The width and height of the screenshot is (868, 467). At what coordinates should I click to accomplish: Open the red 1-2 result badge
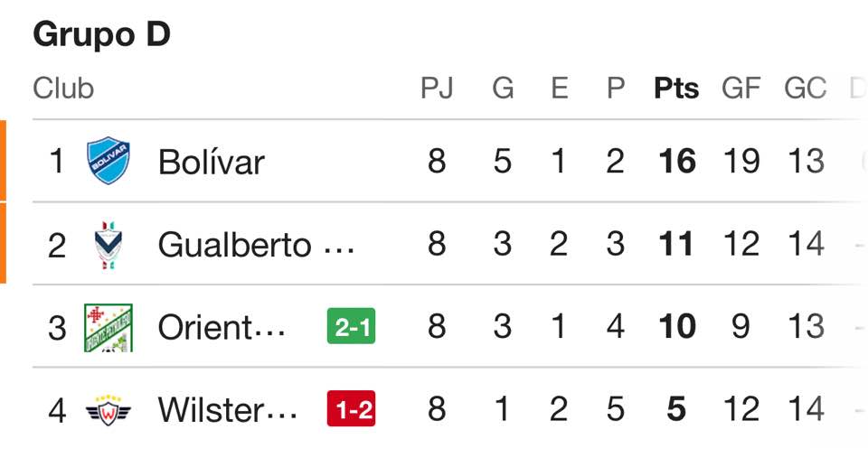pyautogui.click(x=351, y=410)
